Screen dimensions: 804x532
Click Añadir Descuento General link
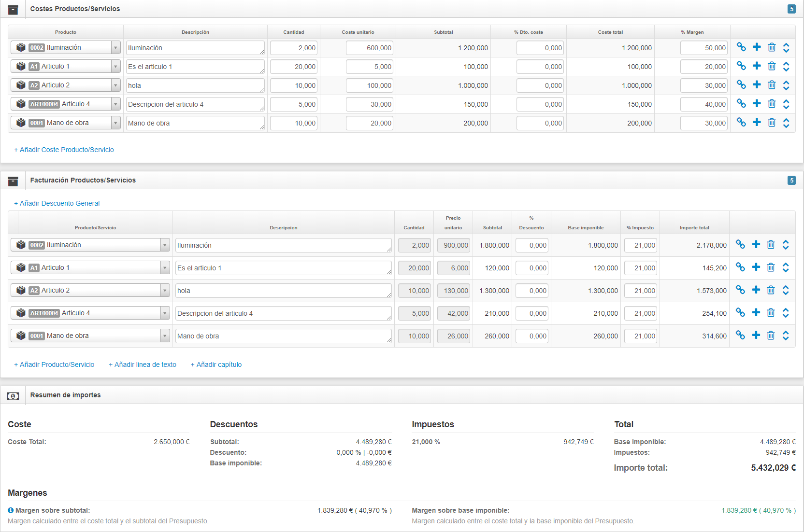click(x=57, y=203)
